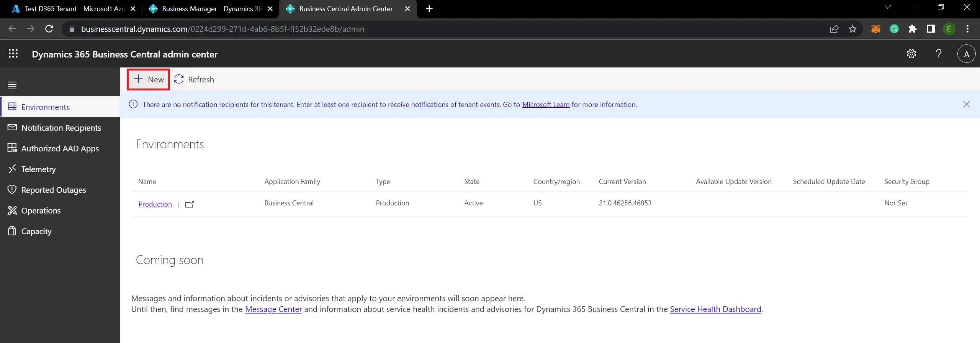Click the US country cell
This screenshot has height=343, width=980.
tap(537, 203)
